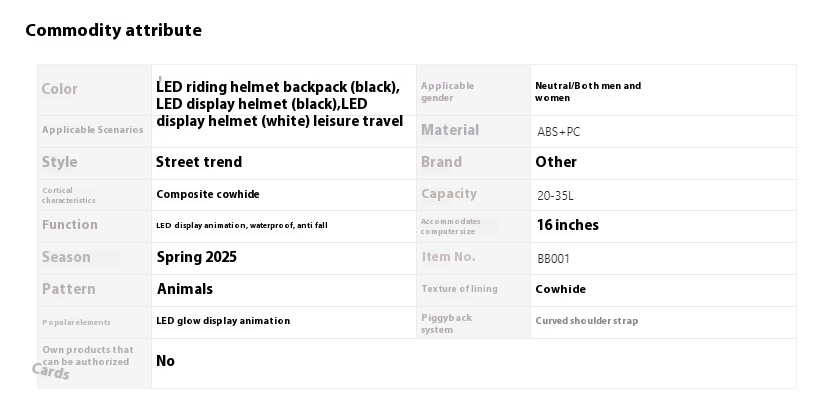Click the 16 inches computer size value

pos(568,225)
